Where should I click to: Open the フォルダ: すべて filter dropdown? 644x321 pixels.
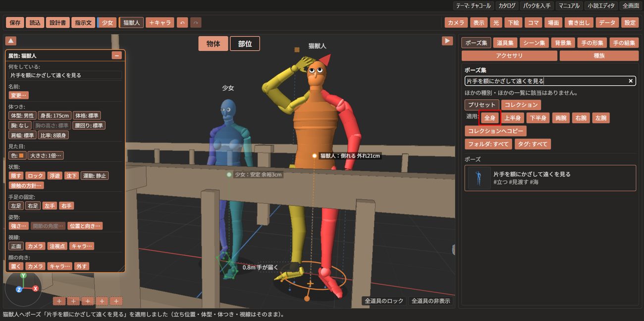pyautogui.click(x=488, y=144)
